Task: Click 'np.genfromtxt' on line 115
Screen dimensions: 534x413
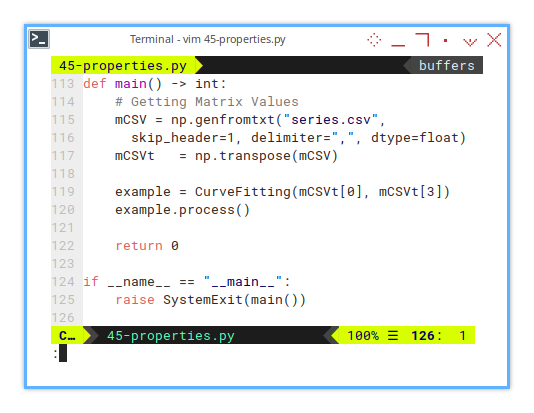Action: [x=223, y=120]
